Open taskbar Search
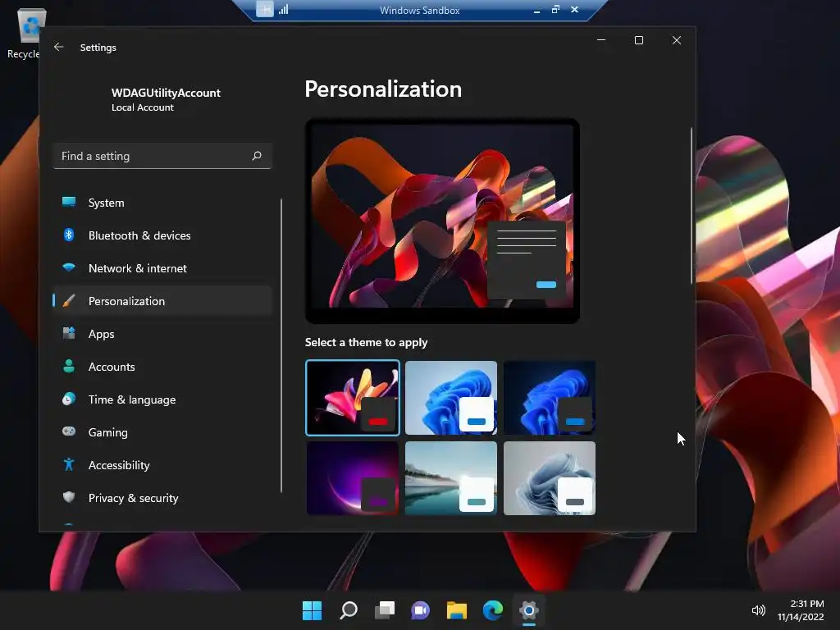Viewport: 840px width, 630px height. (349, 610)
